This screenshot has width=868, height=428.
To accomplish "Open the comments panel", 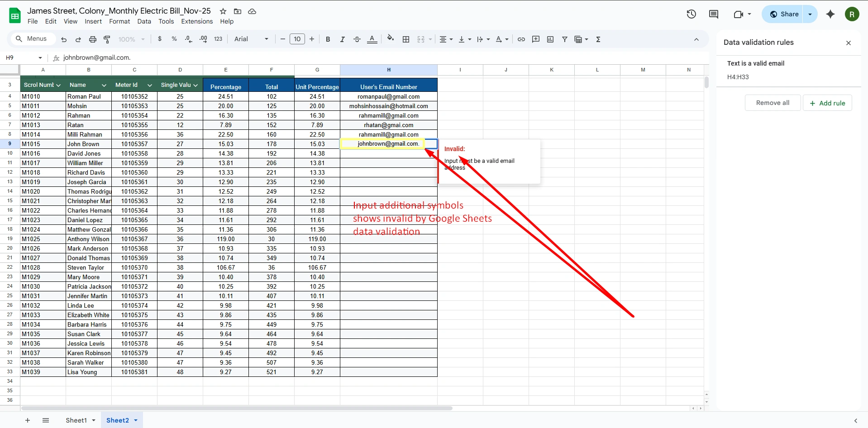I will (x=714, y=14).
